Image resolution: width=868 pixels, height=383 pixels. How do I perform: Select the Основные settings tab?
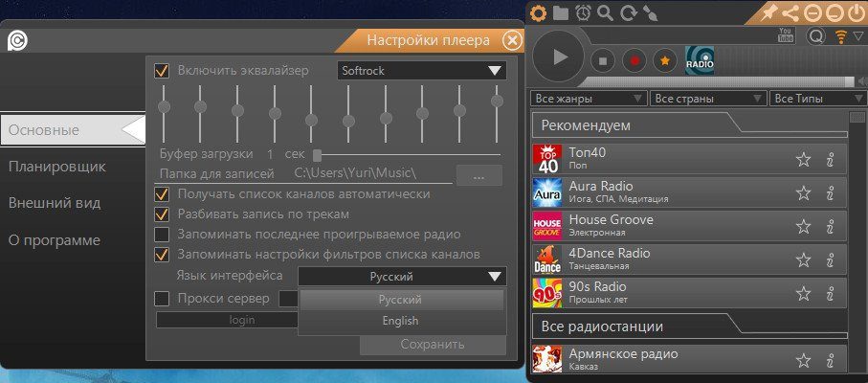pos(72,130)
